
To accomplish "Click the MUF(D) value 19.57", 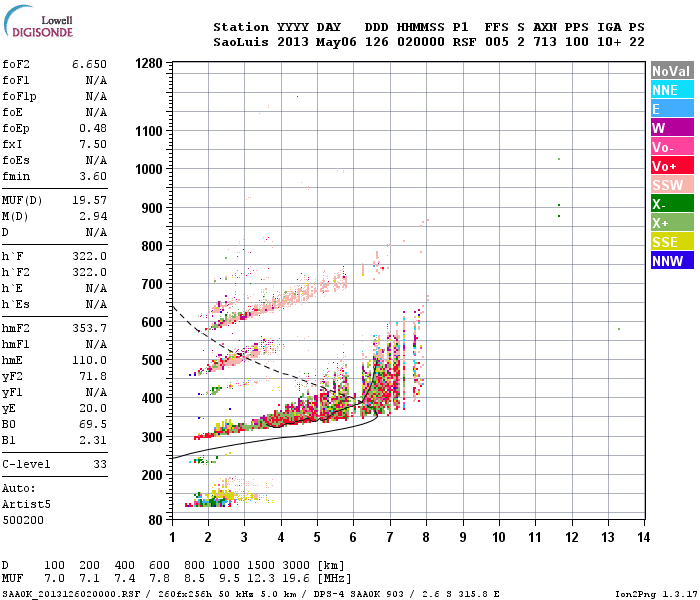I will [90, 200].
